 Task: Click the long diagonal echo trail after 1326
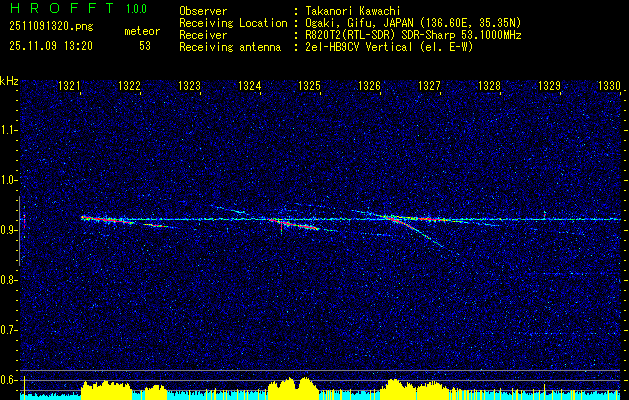[x=417, y=232]
